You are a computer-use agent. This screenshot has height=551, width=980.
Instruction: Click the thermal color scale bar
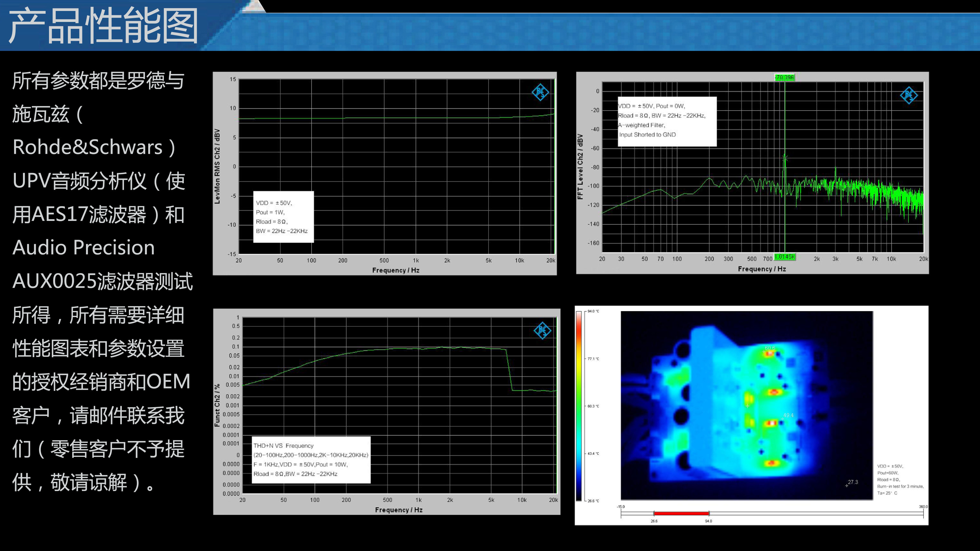[579, 406]
